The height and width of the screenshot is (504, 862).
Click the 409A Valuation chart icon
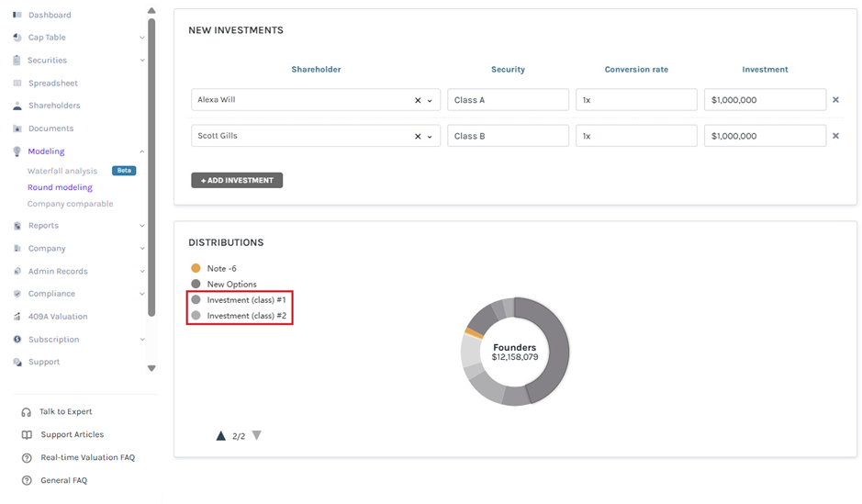point(17,317)
